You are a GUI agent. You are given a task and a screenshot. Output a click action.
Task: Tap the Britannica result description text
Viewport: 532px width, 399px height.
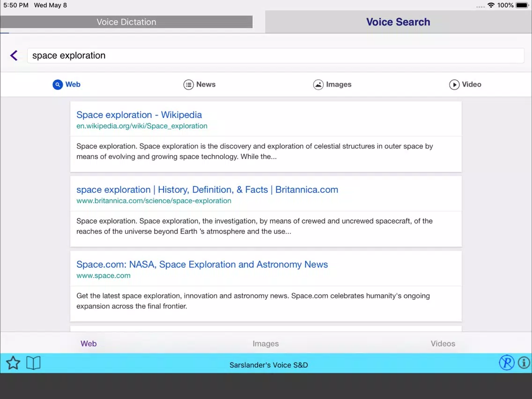click(254, 226)
